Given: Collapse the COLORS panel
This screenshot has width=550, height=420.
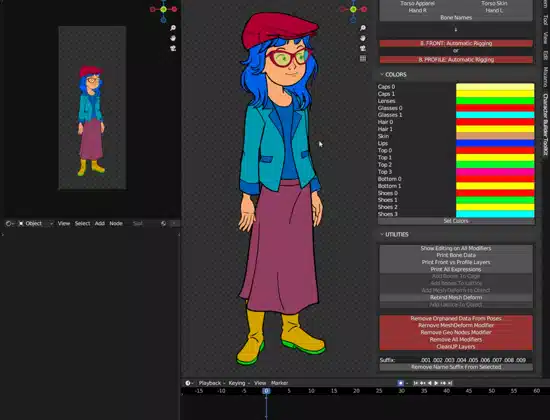Looking at the screenshot, I should pyautogui.click(x=393, y=74).
